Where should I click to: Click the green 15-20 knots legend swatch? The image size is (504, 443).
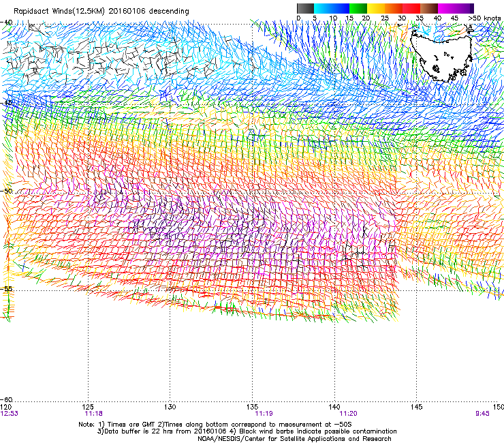point(358,8)
